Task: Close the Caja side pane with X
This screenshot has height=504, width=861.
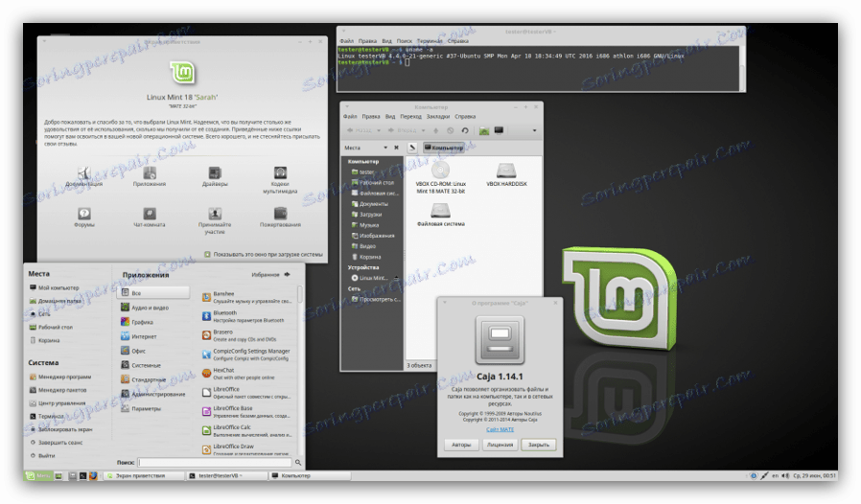Action: click(x=396, y=148)
